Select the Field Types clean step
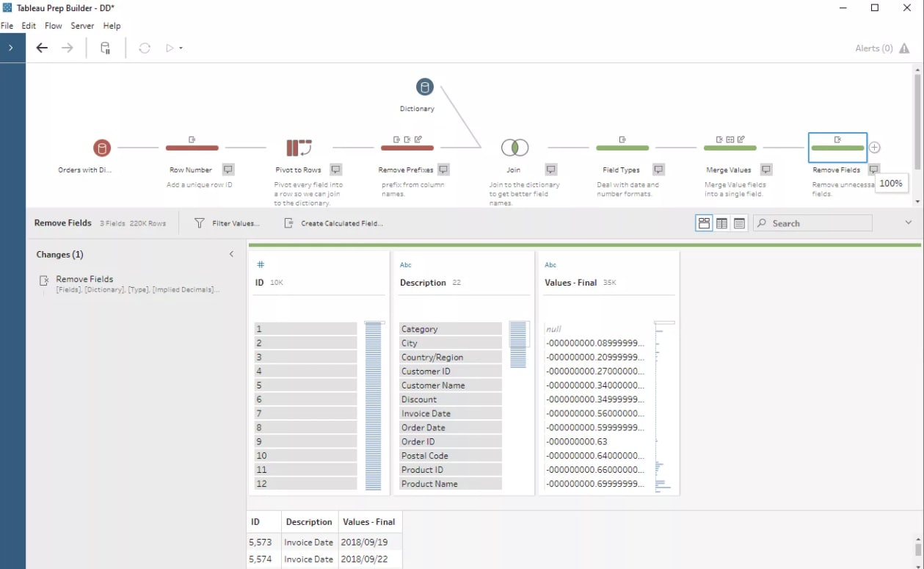The width and height of the screenshot is (924, 569). 622,148
